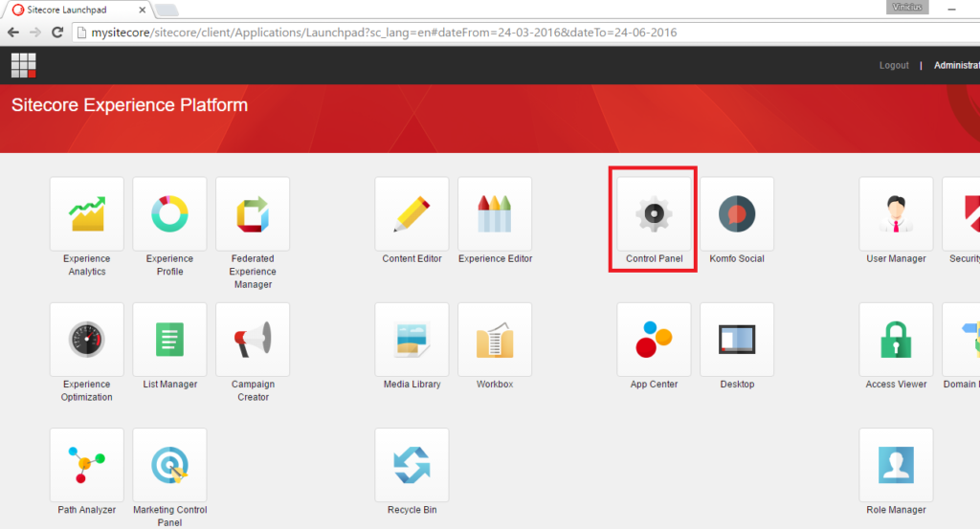Open the Security Editor icon
Viewport: 980px width, 529px height.
click(961, 214)
